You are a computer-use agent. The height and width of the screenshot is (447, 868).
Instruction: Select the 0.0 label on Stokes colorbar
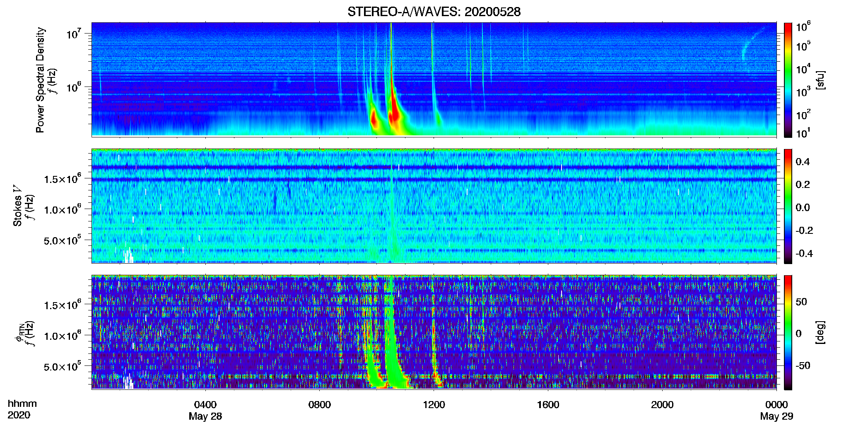pos(803,208)
